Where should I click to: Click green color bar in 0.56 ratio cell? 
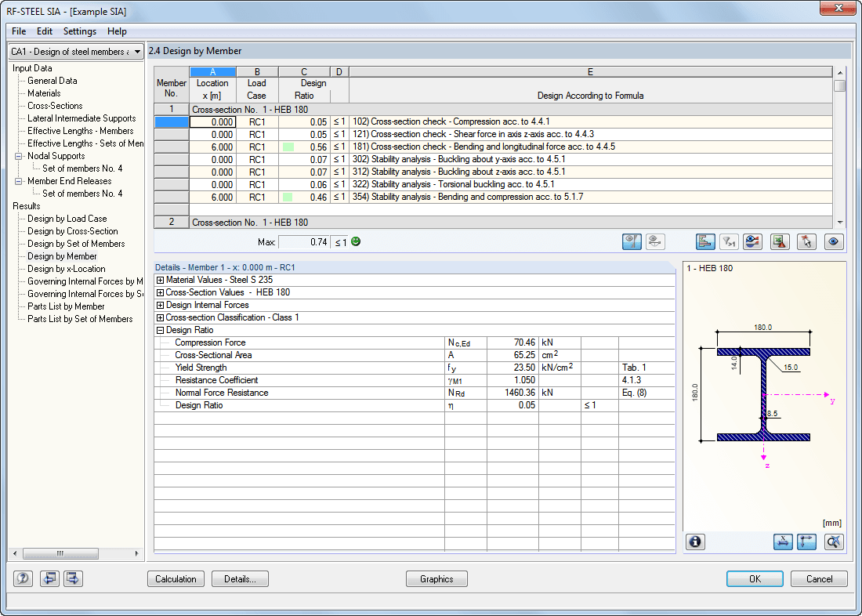click(288, 147)
